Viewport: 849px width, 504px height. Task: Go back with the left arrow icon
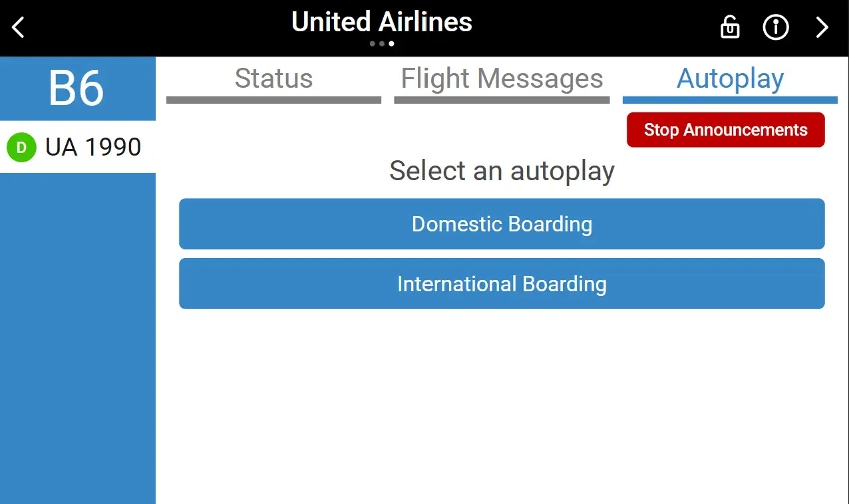point(18,28)
